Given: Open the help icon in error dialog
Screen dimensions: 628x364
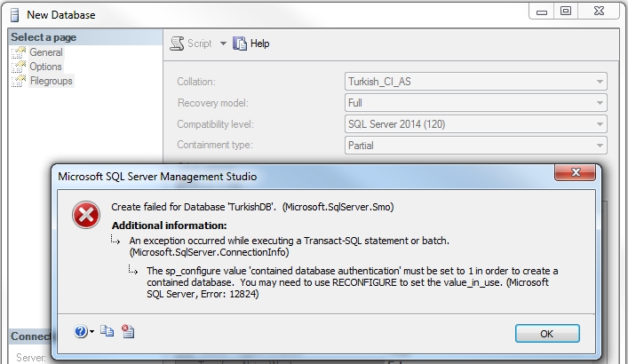Looking at the screenshot, I should point(81,331).
